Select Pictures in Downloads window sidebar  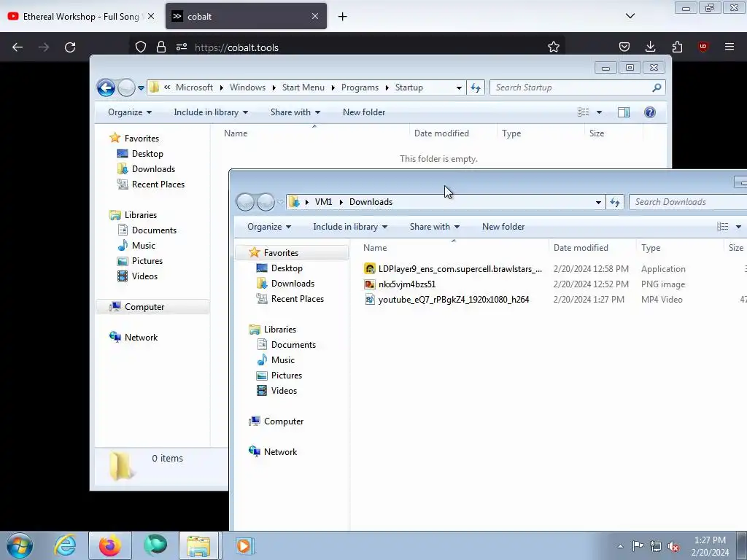279,376
